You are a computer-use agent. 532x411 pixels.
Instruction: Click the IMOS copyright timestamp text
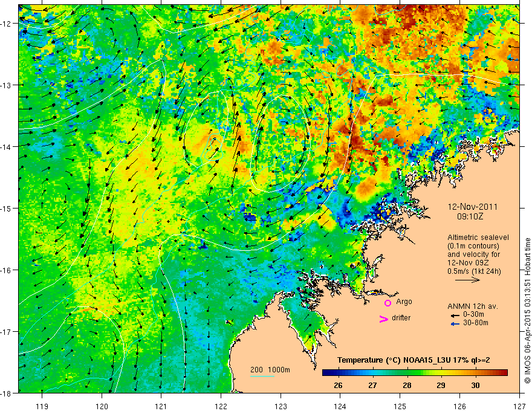pyautogui.click(x=527, y=311)
